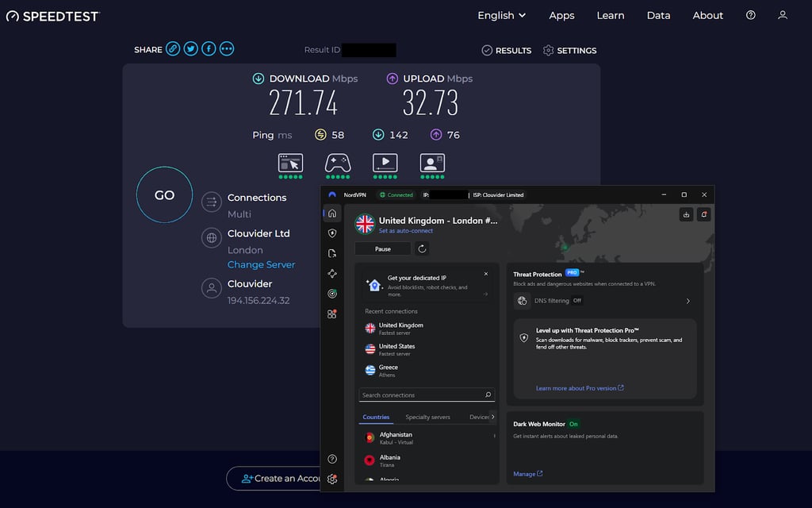
Task: Open NordVPN Meshnet sidebar icon
Action: point(332,273)
